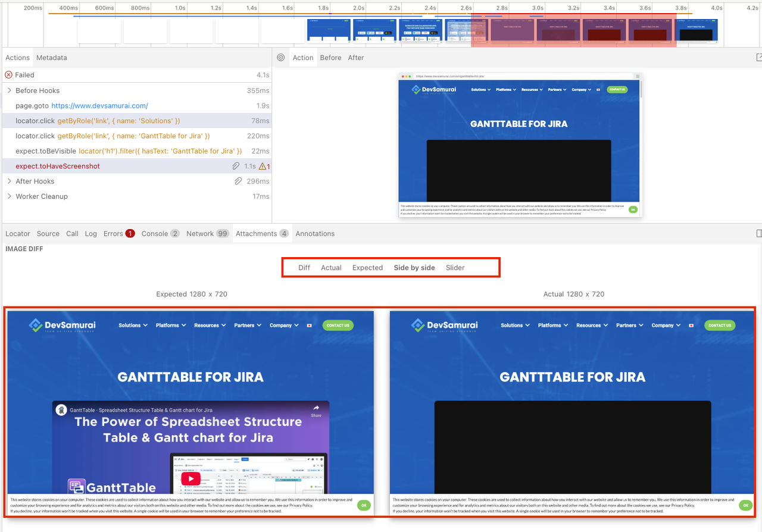The image size is (762, 532).
Task: Open the Network tab
Action: click(208, 234)
